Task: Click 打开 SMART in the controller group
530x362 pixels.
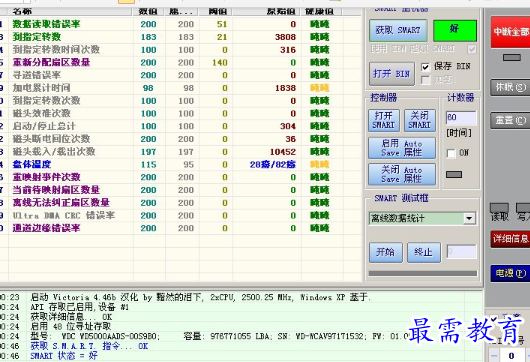Action: pyautogui.click(x=384, y=120)
